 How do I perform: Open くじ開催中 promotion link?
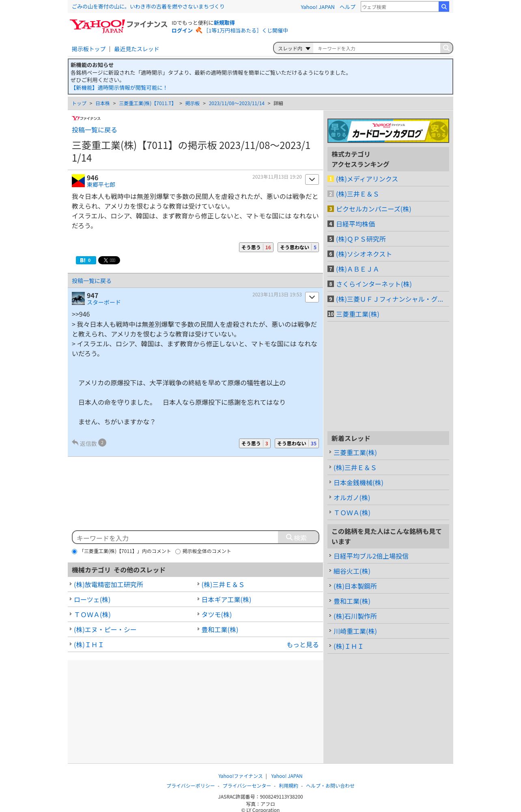(x=247, y=30)
